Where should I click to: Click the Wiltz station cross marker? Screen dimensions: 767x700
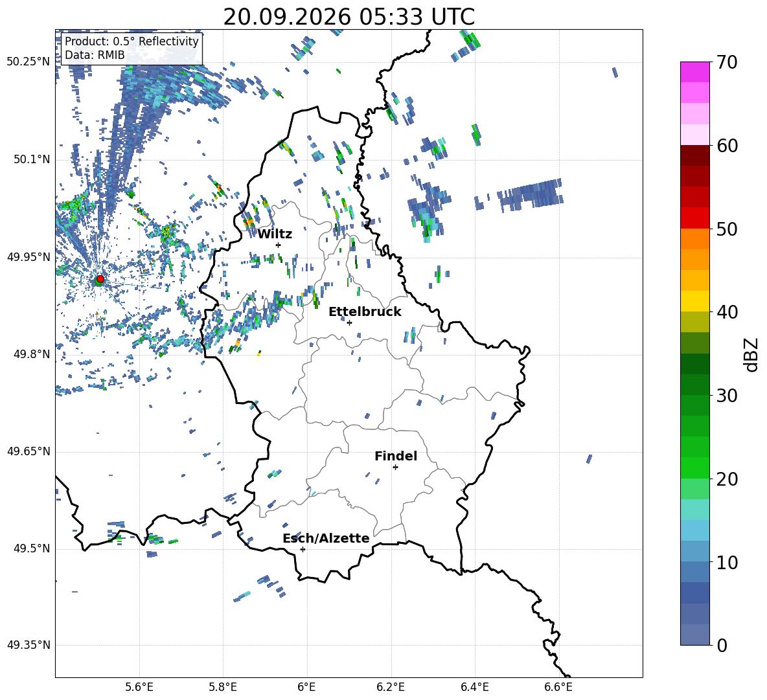(x=278, y=245)
